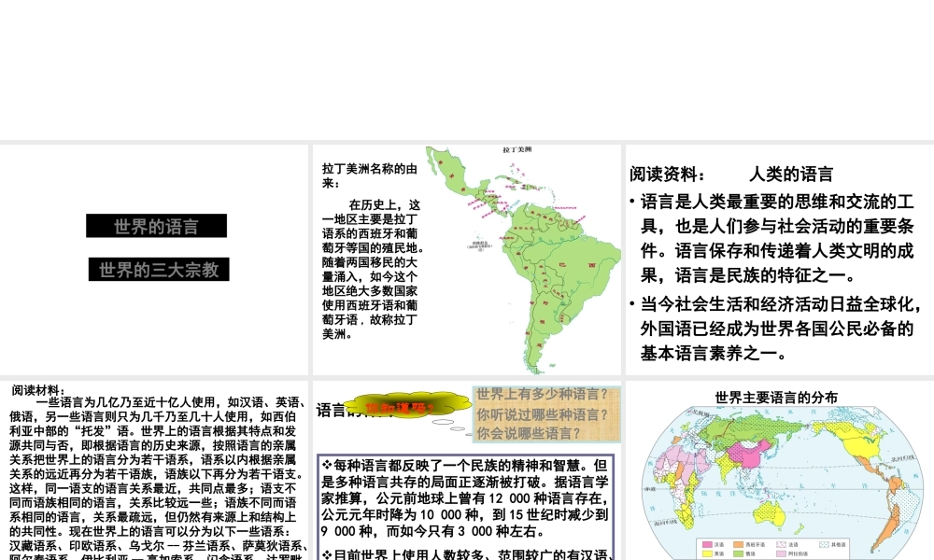Click the 世界的语言 black banner
This screenshot has height=560, width=934.
(x=156, y=226)
